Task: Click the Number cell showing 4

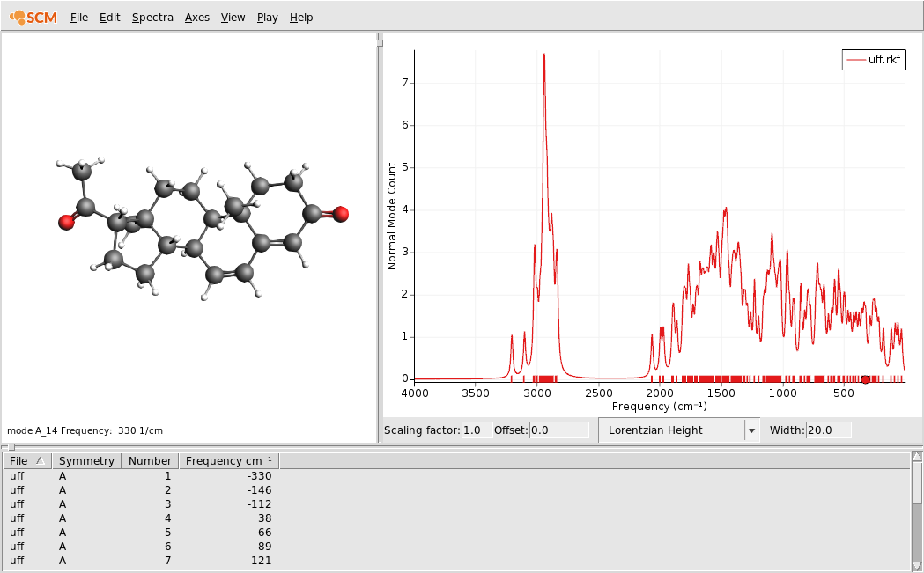Action: click(168, 518)
